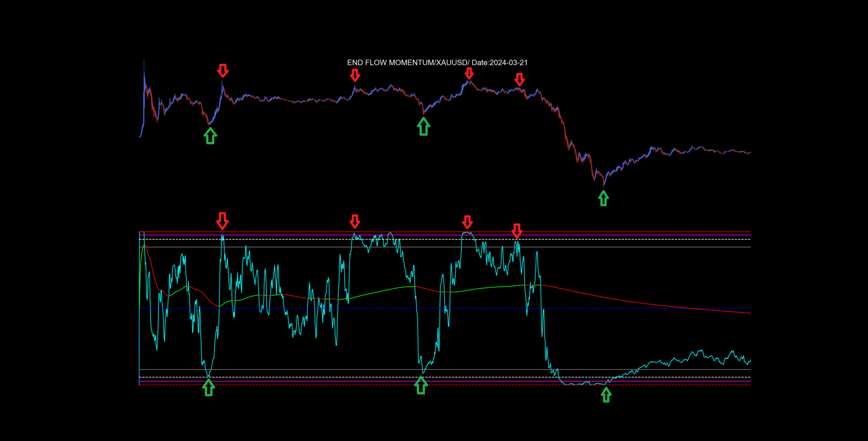Select middle green buy arrow below price chart

[424, 127]
